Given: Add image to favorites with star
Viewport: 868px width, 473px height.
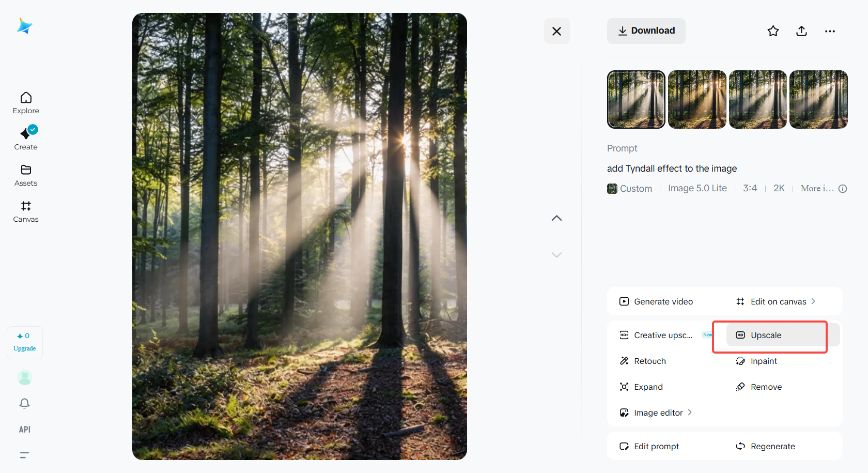Looking at the screenshot, I should [773, 31].
